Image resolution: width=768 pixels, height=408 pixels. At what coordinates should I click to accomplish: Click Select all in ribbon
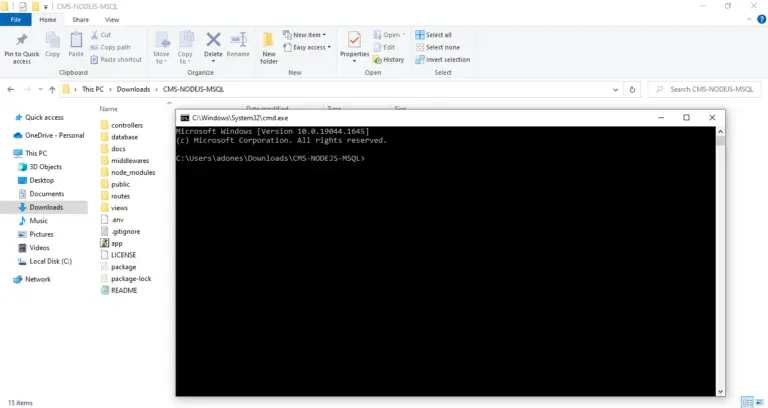pos(433,35)
